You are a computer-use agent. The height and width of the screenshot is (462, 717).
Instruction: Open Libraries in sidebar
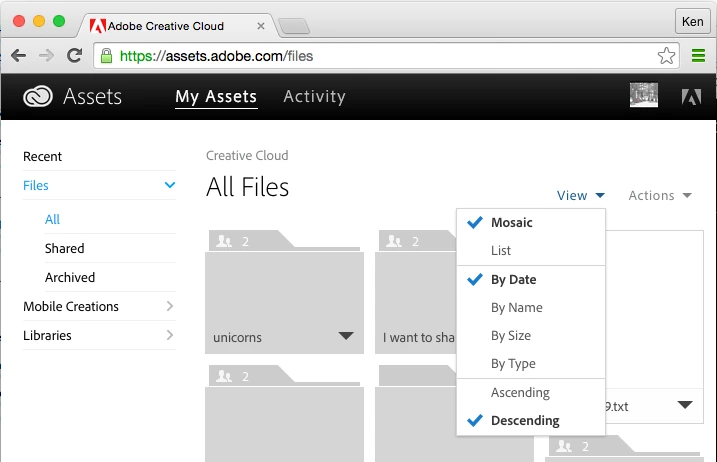tap(48, 335)
